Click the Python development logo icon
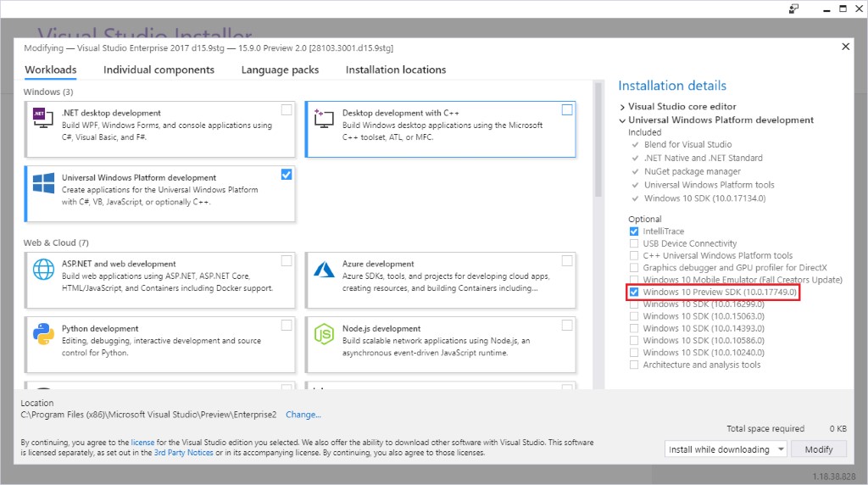 click(x=44, y=334)
